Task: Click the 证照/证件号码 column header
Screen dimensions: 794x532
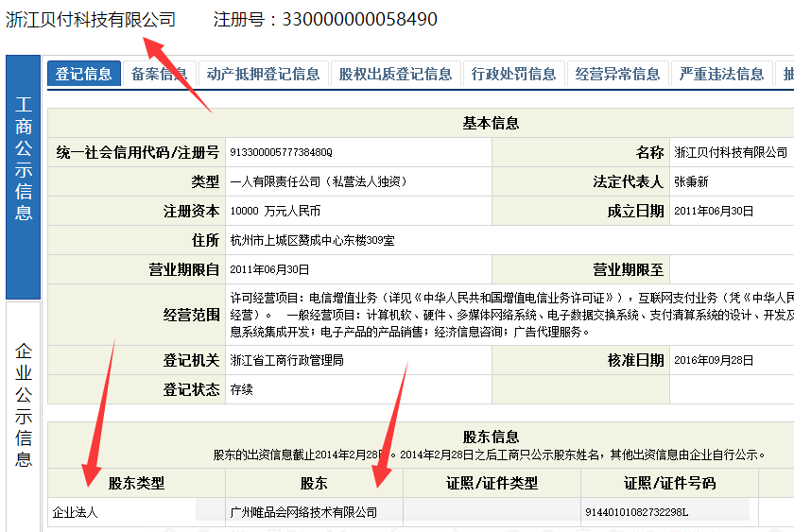Action: click(x=669, y=484)
